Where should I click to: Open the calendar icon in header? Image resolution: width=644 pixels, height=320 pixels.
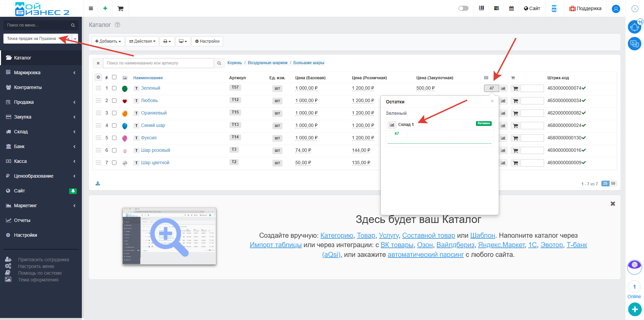pos(511,8)
